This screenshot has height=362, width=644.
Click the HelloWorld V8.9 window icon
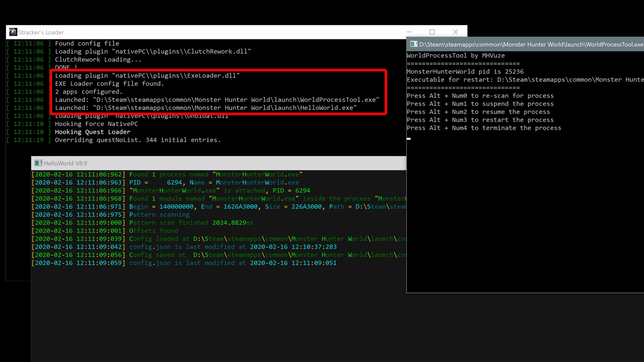pyautogui.click(x=38, y=163)
